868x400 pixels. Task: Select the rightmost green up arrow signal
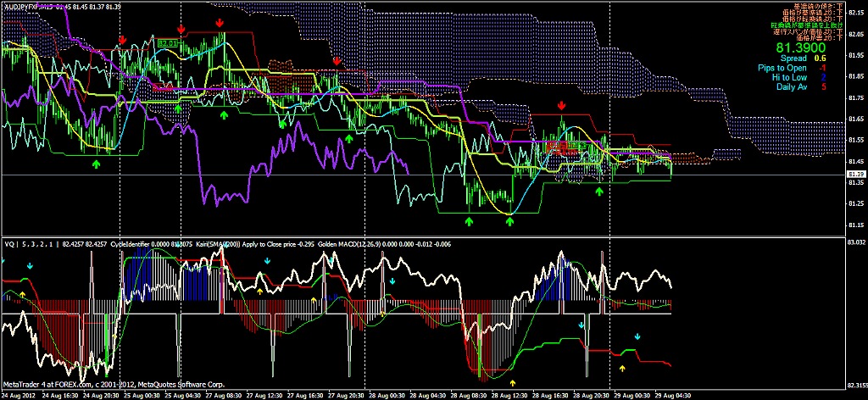pyautogui.click(x=599, y=191)
